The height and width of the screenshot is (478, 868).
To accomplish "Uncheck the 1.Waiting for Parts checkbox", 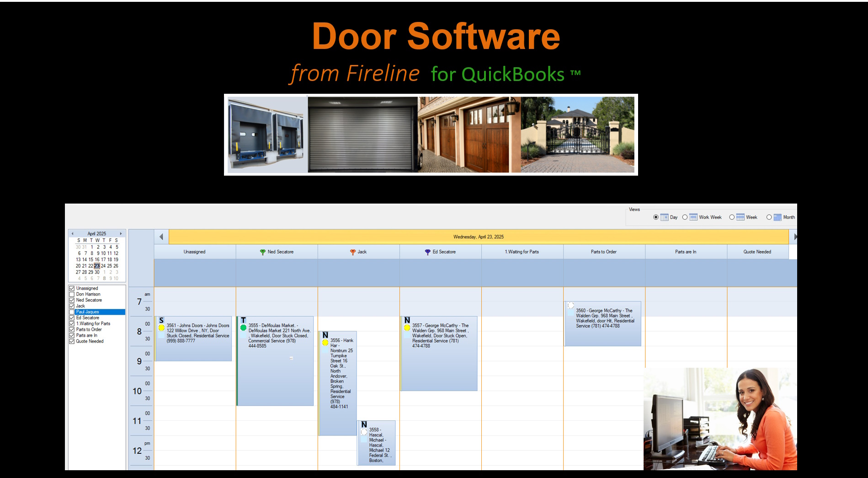I will (x=72, y=323).
